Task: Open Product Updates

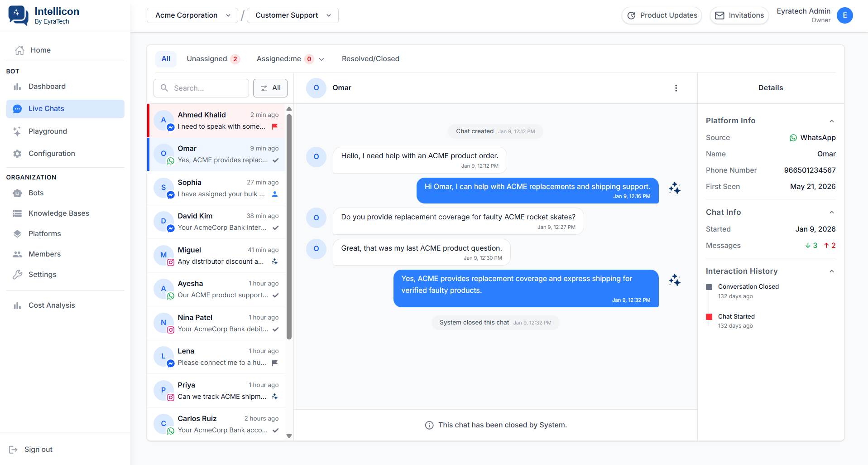Action: (662, 15)
